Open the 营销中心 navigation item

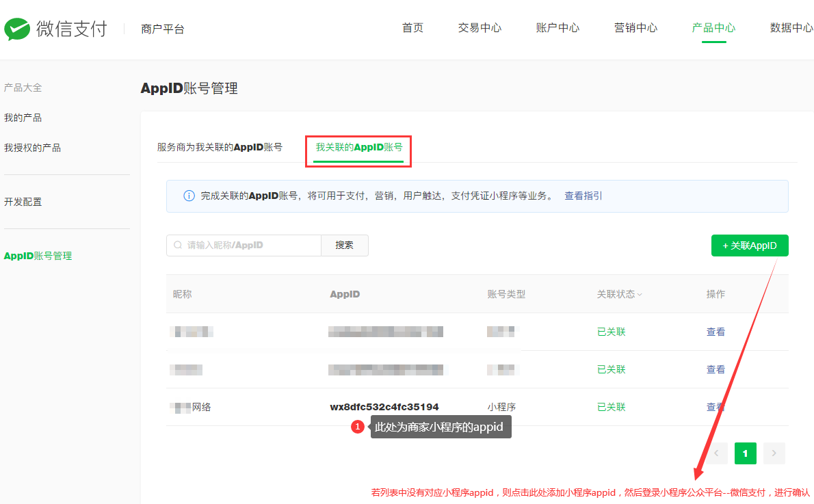pos(635,28)
